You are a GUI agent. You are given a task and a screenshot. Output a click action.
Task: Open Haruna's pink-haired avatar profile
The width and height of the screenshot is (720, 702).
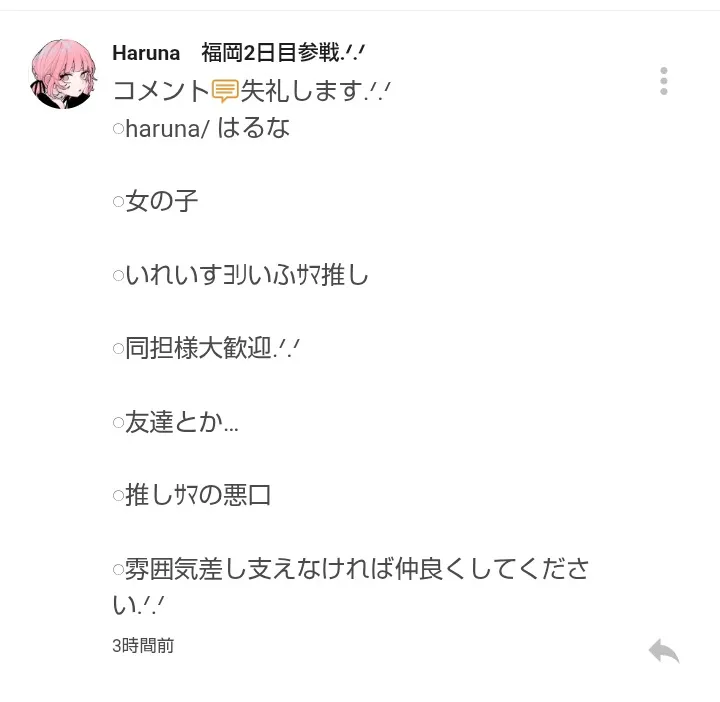63,74
